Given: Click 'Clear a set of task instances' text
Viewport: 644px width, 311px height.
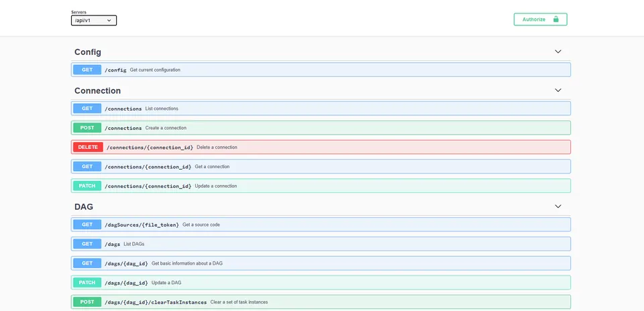Looking at the screenshot, I should (239, 302).
